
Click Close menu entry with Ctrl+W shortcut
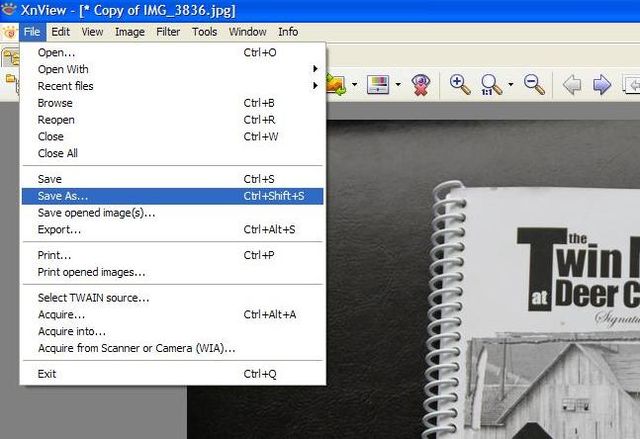(x=173, y=136)
